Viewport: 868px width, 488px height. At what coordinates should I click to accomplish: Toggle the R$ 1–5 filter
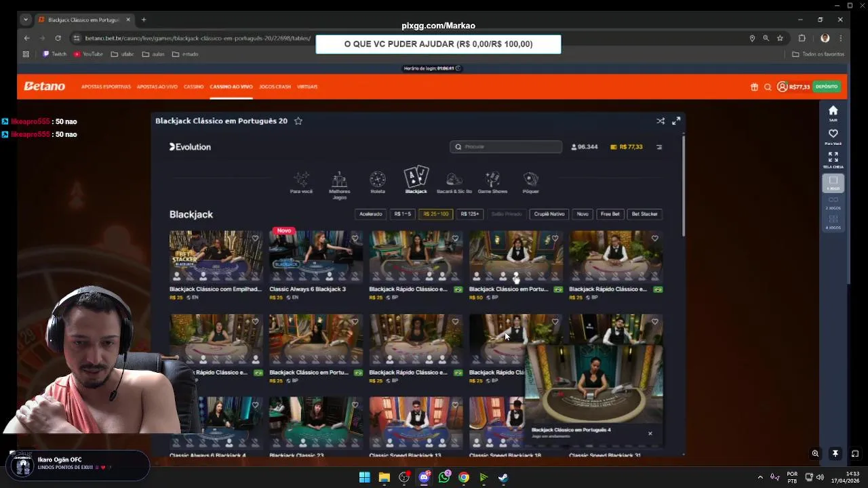tap(403, 214)
